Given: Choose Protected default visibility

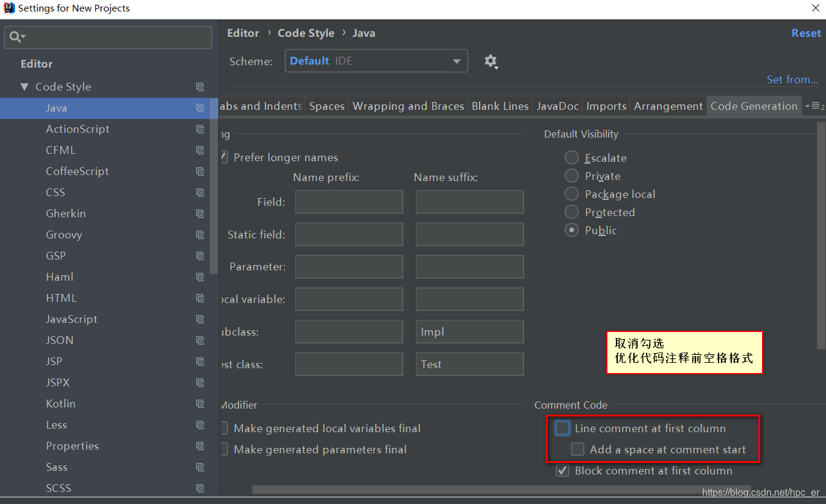Looking at the screenshot, I should click(x=571, y=212).
